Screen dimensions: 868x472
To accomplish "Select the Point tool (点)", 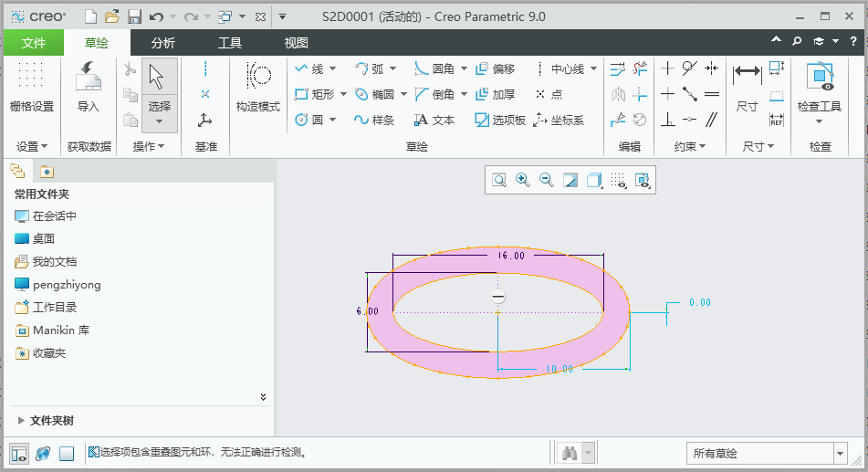I will (549, 94).
